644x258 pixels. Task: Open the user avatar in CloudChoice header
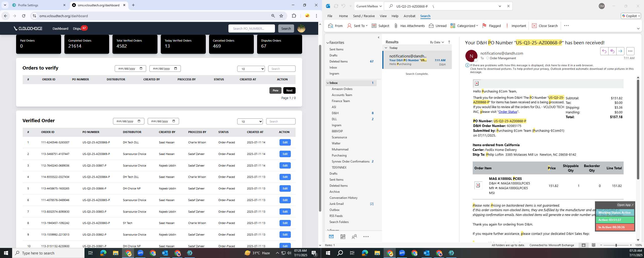coord(301,28)
